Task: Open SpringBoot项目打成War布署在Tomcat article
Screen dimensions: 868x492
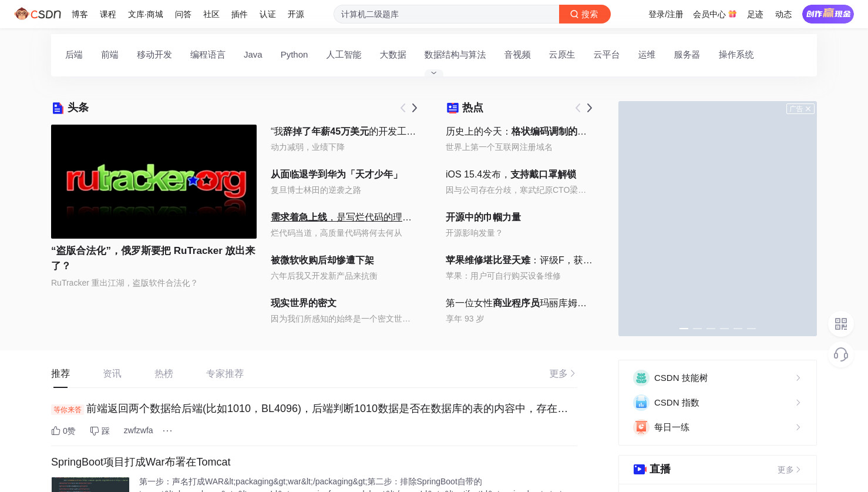Action: (141, 462)
